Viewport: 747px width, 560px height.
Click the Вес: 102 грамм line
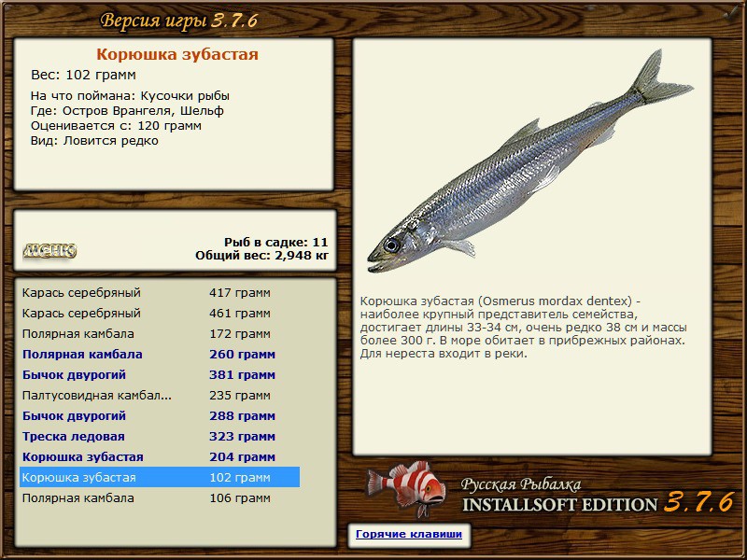[x=83, y=75]
